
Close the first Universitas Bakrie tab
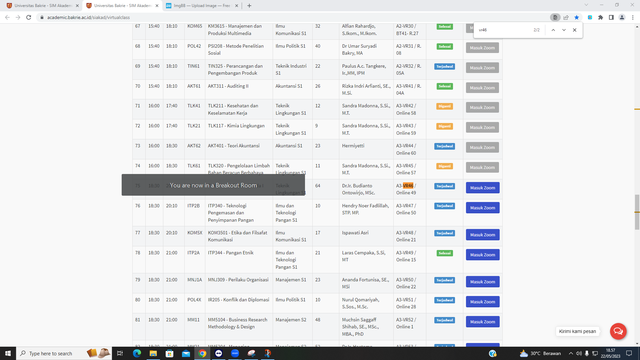pos(77,6)
